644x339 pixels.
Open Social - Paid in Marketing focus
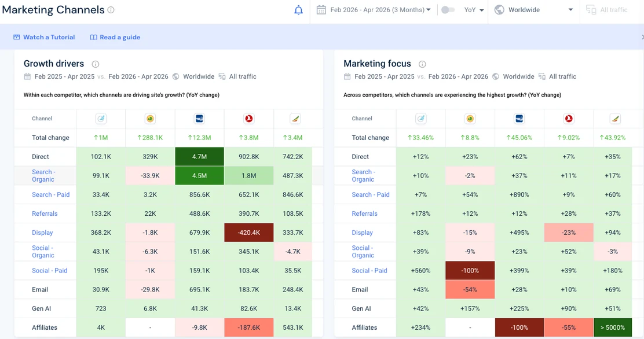369,271
